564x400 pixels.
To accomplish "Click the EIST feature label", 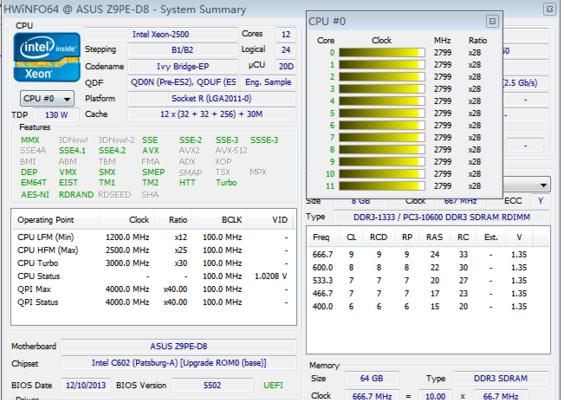I will (68, 183).
